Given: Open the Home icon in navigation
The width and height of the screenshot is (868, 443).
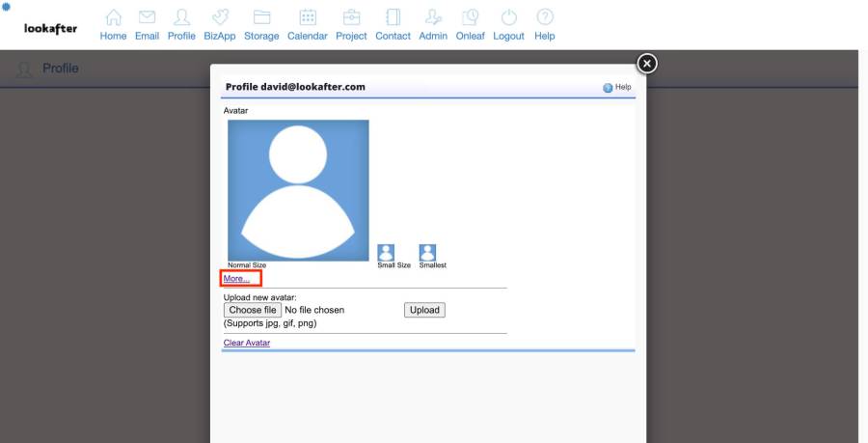Looking at the screenshot, I should tap(113, 18).
